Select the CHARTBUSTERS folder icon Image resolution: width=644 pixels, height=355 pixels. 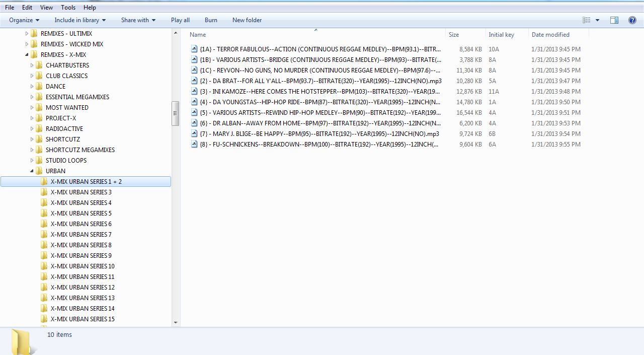click(39, 65)
